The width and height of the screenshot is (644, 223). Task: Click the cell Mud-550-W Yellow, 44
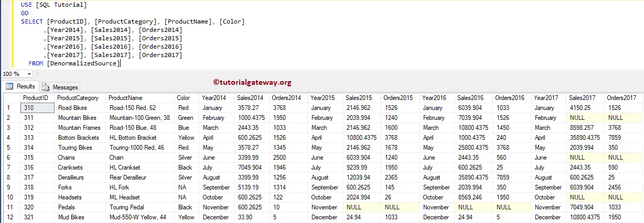[x=140, y=217]
